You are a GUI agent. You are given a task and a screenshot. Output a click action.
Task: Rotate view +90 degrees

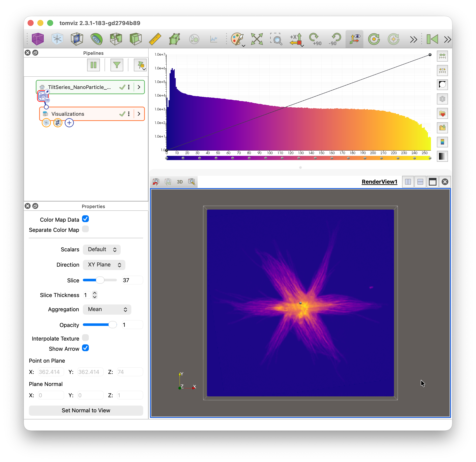point(316,39)
